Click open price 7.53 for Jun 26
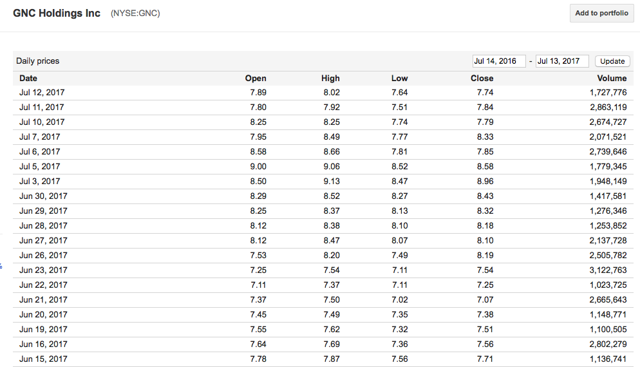The width and height of the screenshot is (640, 367). (258, 255)
